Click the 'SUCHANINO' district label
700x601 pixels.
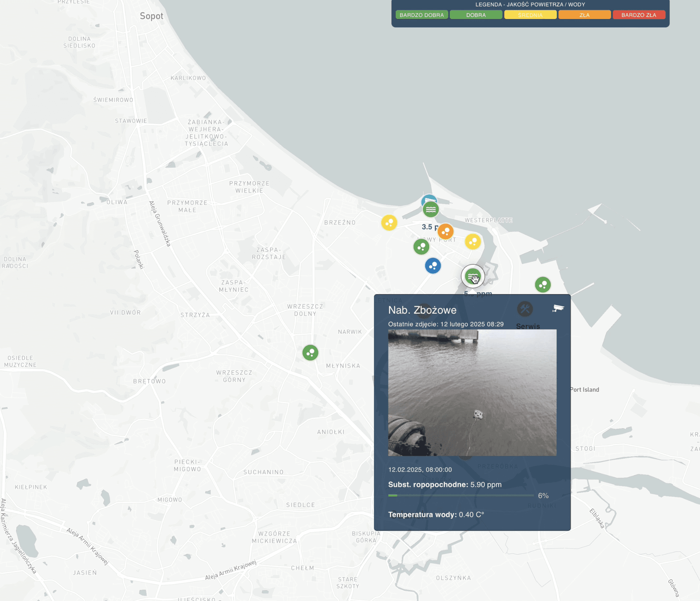[263, 472]
